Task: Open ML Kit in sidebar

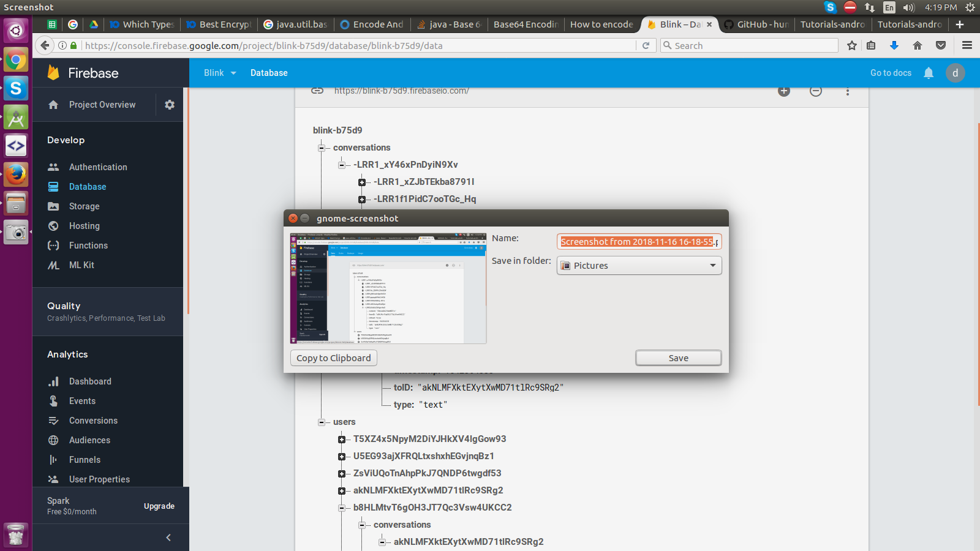Action: pos(81,265)
